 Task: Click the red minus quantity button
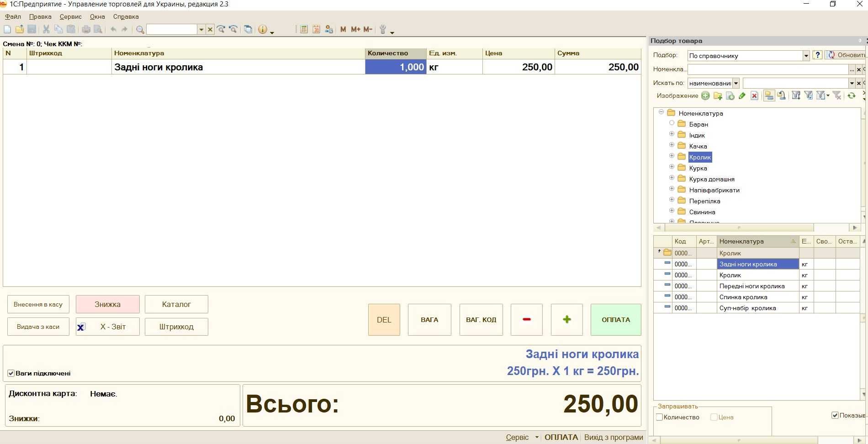[x=527, y=320]
